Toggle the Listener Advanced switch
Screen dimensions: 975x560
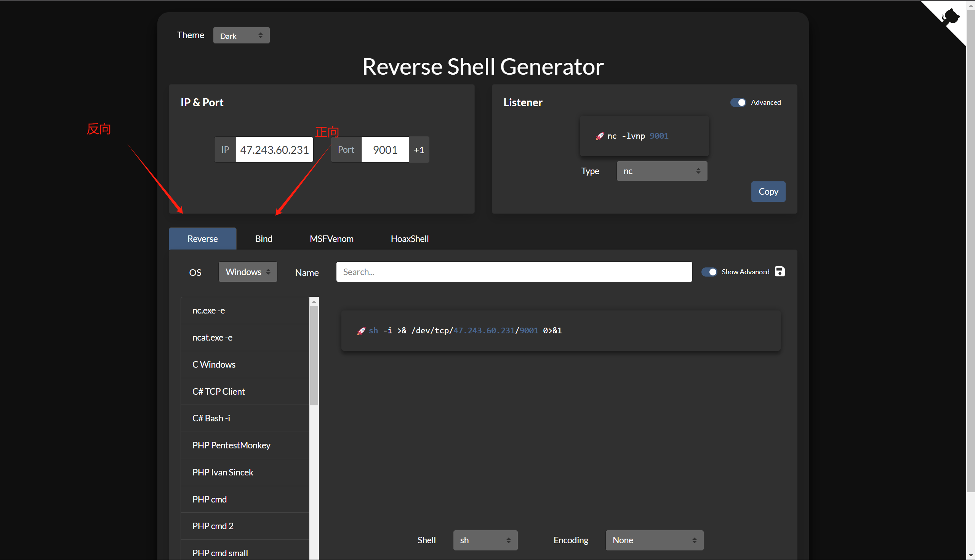[738, 102]
